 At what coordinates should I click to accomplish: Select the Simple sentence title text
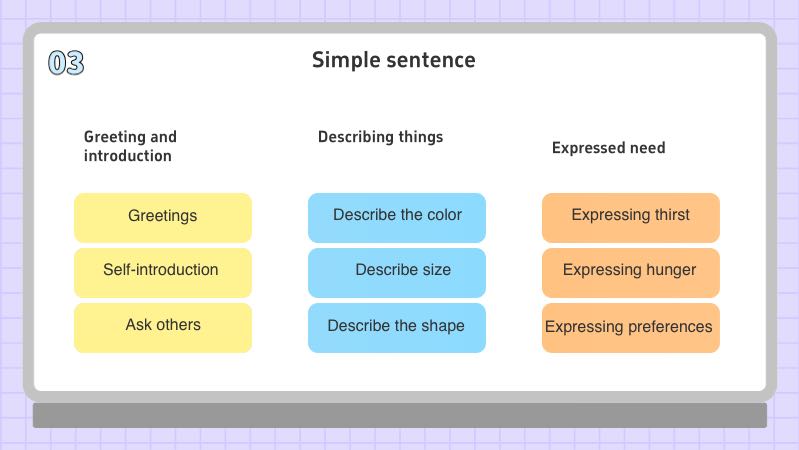(393, 60)
